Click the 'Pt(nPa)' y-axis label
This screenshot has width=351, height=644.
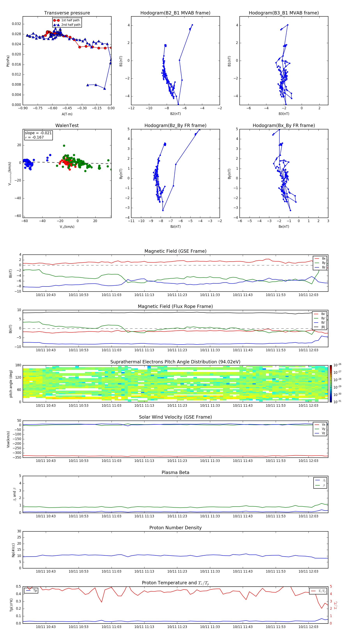8,61
